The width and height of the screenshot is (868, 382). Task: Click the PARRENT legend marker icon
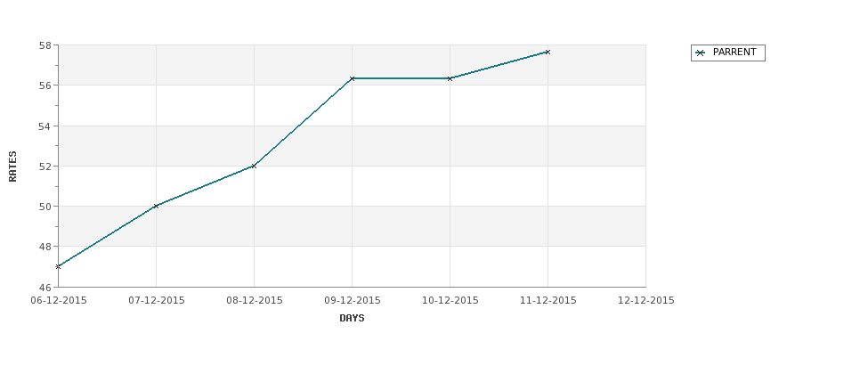tap(701, 53)
